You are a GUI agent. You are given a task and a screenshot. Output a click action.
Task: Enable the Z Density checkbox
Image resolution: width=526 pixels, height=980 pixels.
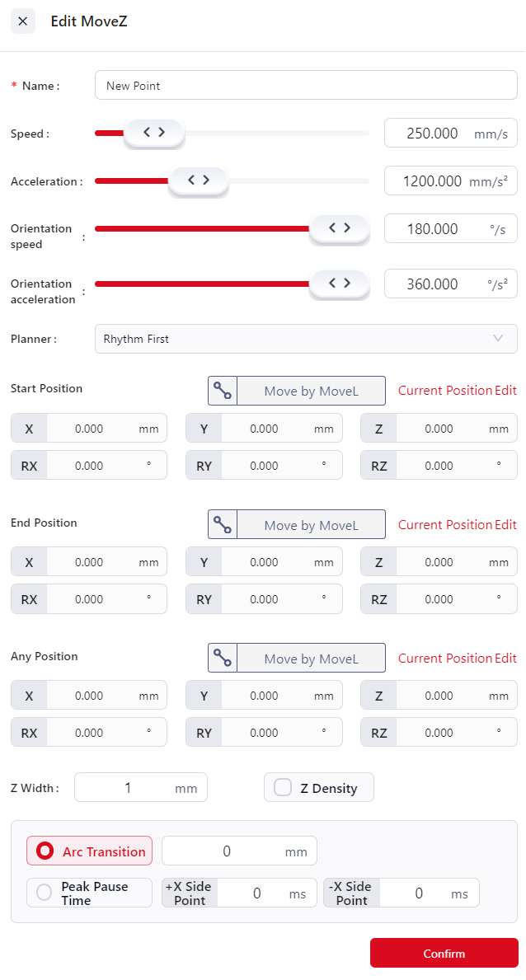click(x=284, y=788)
